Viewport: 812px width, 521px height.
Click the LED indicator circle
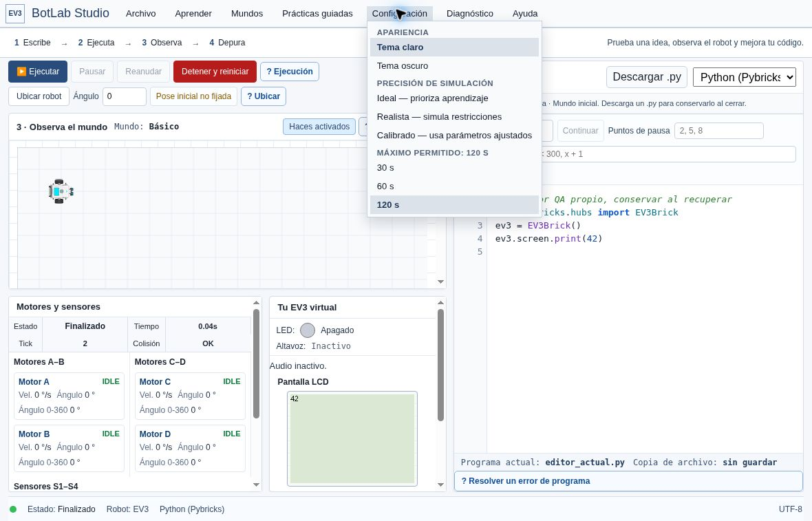point(308,330)
